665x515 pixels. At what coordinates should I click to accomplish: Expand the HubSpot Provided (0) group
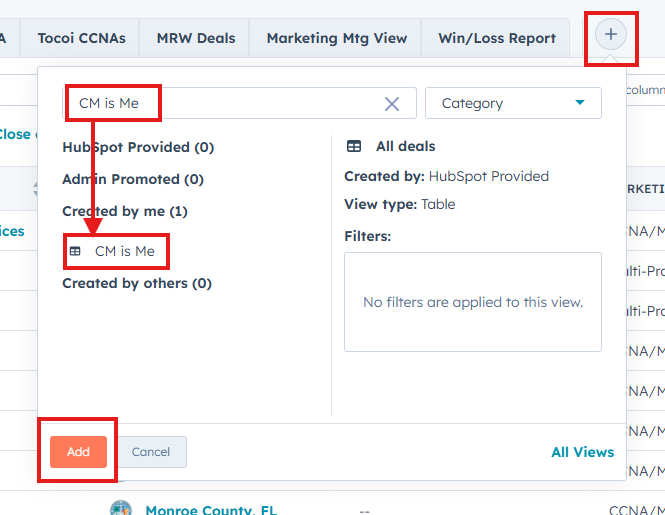(138, 147)
